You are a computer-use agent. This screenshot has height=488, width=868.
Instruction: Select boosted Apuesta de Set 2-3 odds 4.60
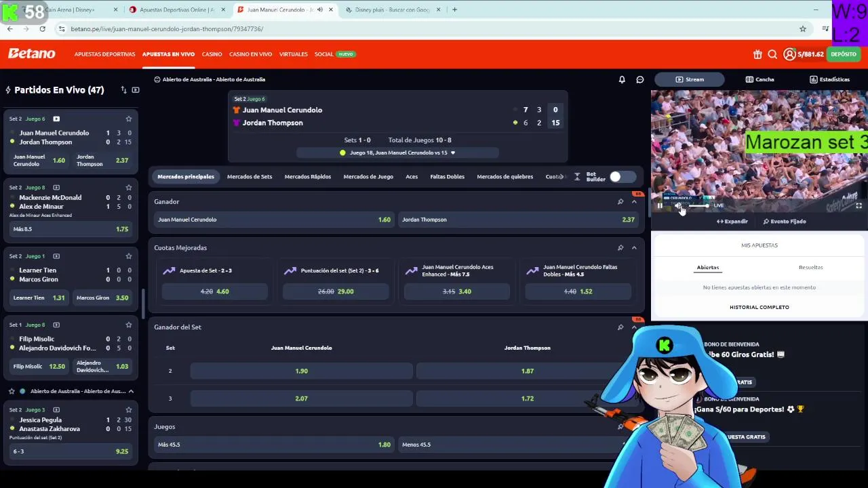[215, 291]
